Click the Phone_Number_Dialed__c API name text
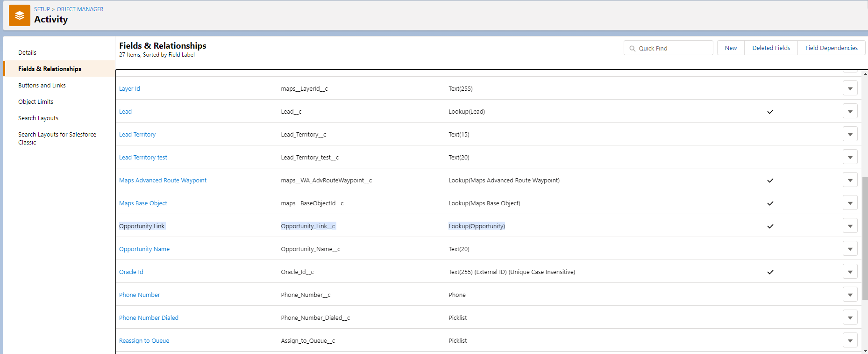868x354 pixels. click(x=315, y=318)
